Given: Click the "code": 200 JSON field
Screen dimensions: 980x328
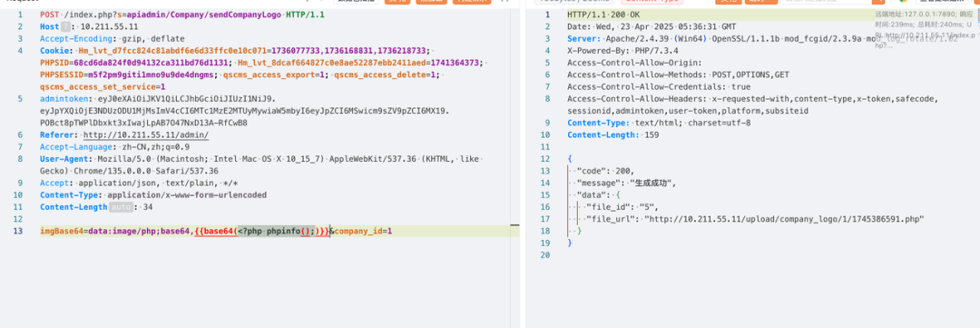Looking at the screenshot, I should (605, 171).
